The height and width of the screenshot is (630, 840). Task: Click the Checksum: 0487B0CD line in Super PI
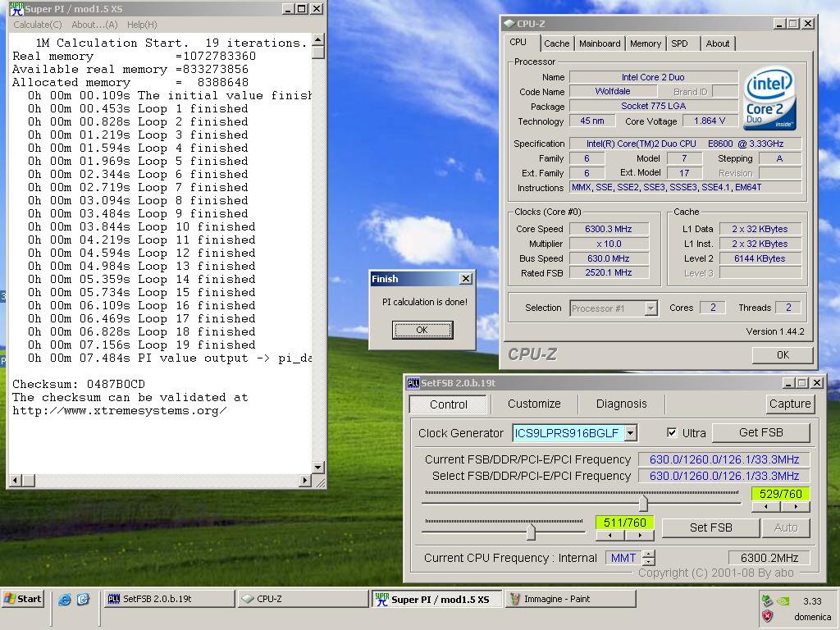79,384
